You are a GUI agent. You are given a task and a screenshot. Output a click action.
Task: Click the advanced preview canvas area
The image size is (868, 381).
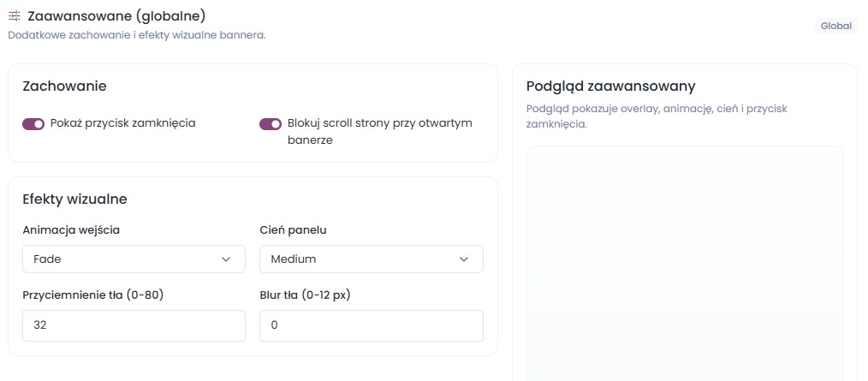(x=684, y=264)
